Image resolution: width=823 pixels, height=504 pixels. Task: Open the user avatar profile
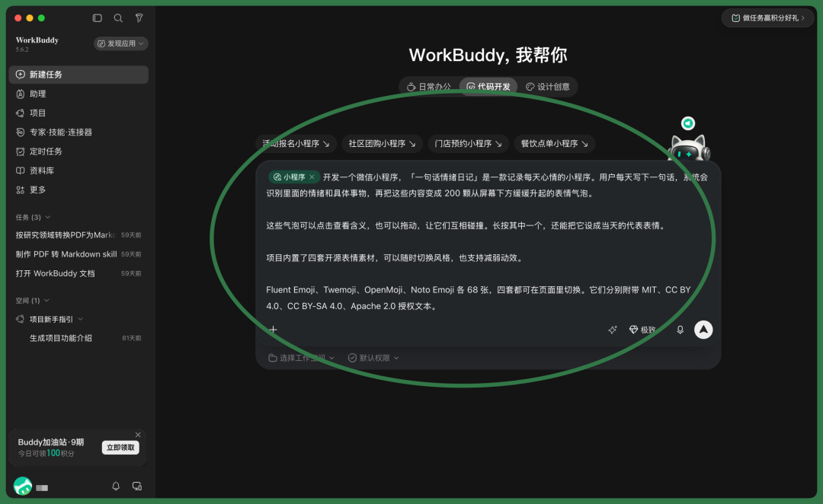click(x=23, y=486)
